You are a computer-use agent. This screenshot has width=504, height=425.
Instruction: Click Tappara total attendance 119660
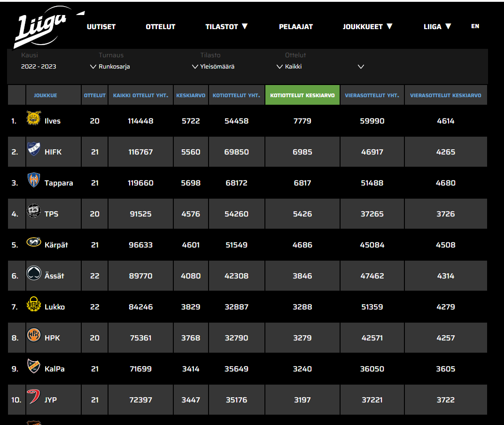(x=140, y=183)
